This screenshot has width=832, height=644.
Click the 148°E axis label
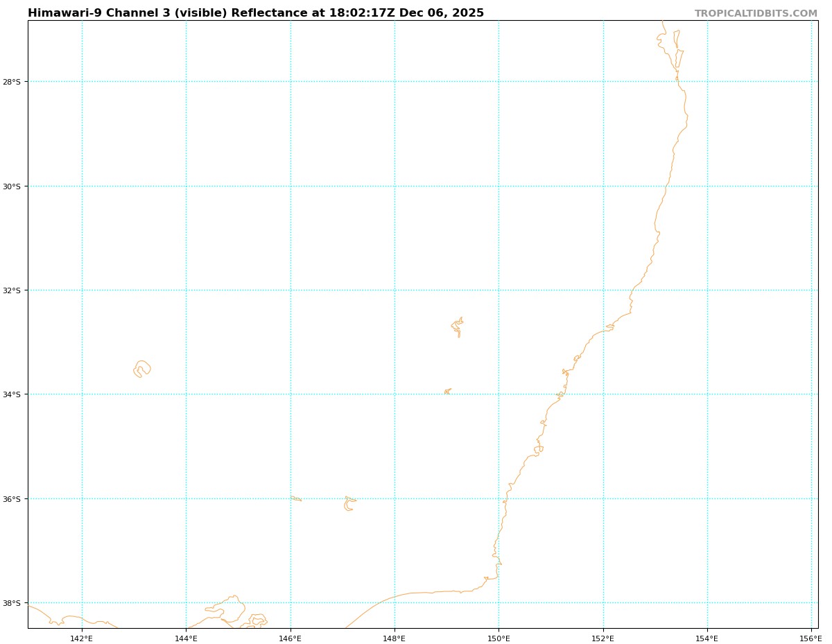pyautogui.click(x=395, y=638)
